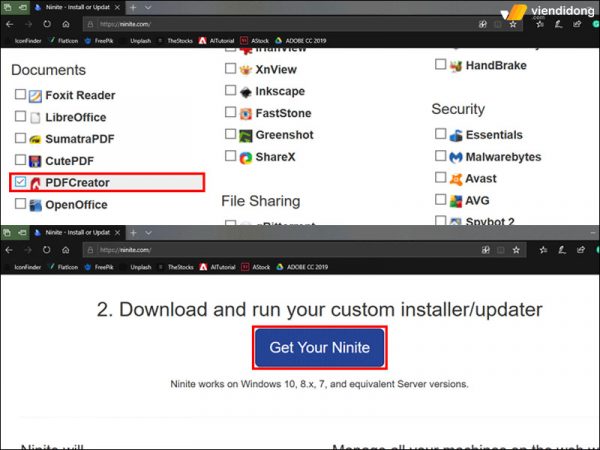The height and width of the screenshot is (450, 600).
Task: Click the Foxit Reader app icon
Action: tap(35, 96)
